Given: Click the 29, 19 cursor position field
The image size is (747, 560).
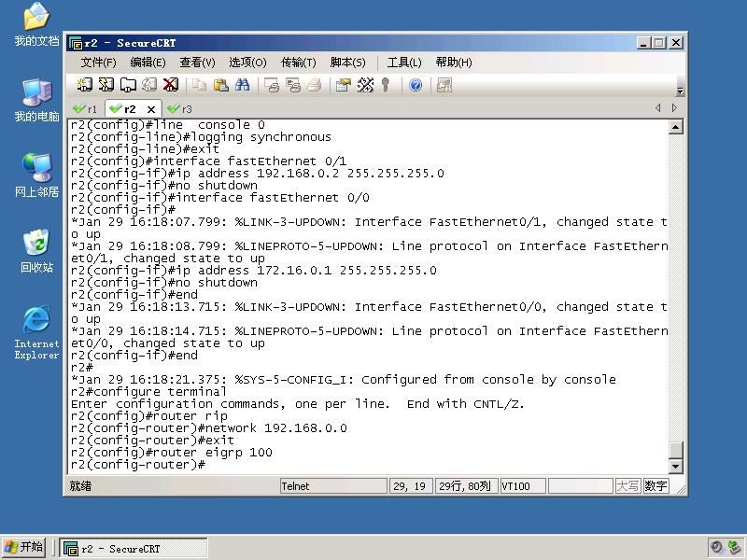Looking at the screenshot, I should [x=411, y=486].
